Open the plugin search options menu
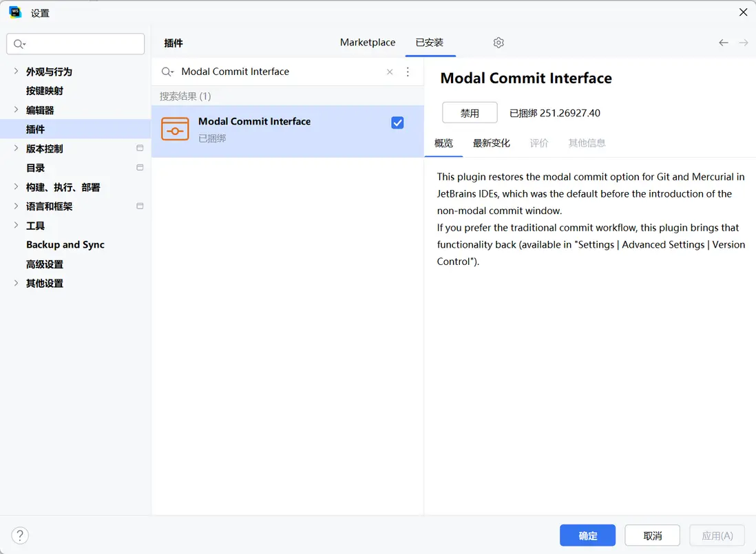This screenshot has width=756, height=554. (408, 72)
